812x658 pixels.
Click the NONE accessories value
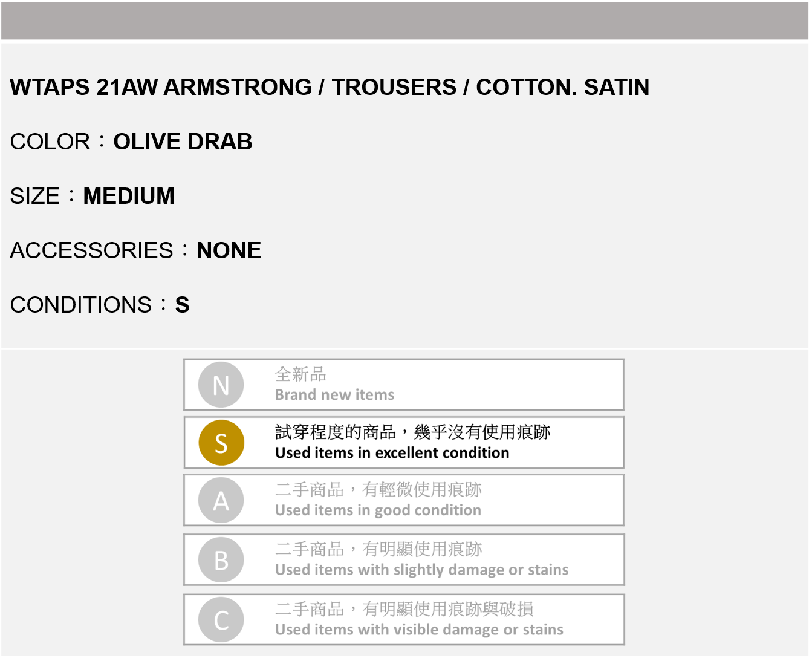(x=229, y=250)
